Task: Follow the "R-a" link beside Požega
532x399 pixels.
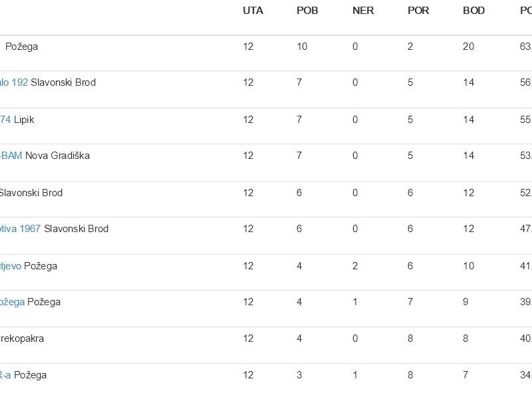Action: pos(5,375)
